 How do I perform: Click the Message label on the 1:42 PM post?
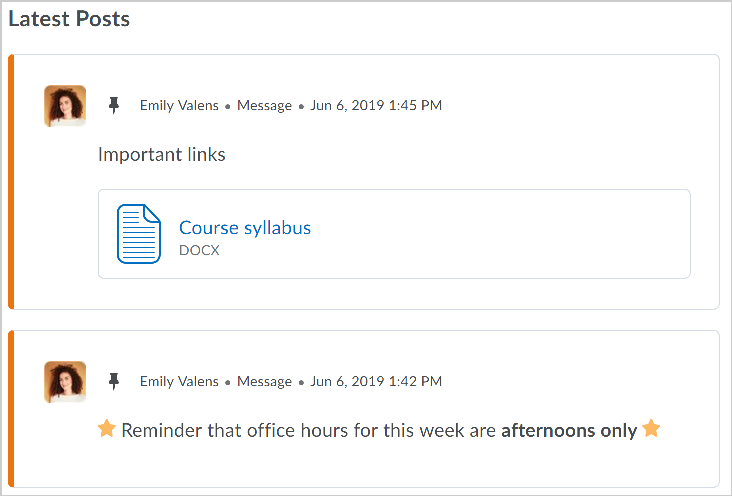(264, 381)
